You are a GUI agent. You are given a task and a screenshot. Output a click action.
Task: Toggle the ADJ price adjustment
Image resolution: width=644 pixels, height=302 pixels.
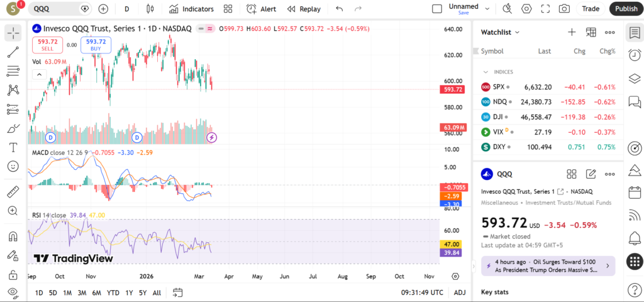(460, 293)
